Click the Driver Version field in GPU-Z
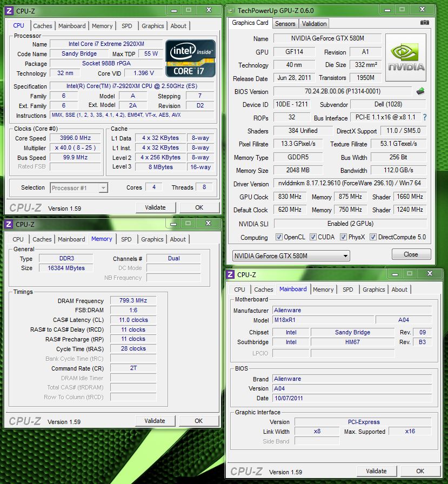Image resolution: width=448 pixels, height=484 pixels. click(350, 183)
